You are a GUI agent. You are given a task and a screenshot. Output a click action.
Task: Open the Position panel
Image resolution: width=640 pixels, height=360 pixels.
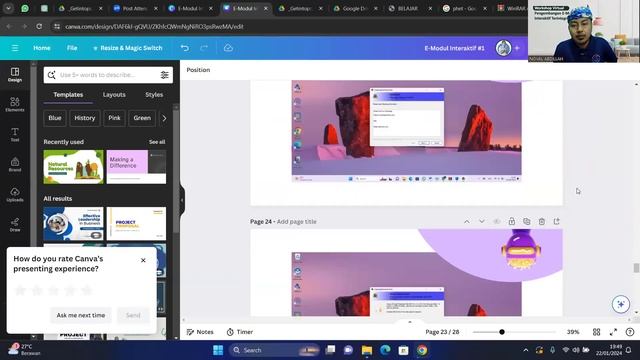[x=198, y=70]
